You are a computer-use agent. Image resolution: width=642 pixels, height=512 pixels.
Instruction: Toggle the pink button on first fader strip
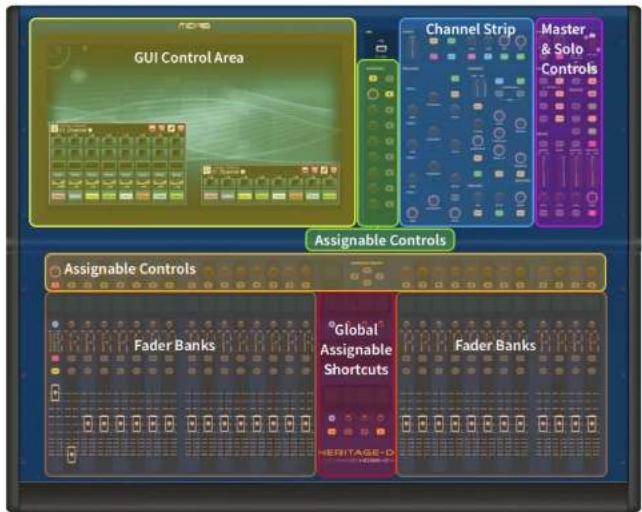click(55, 358)
